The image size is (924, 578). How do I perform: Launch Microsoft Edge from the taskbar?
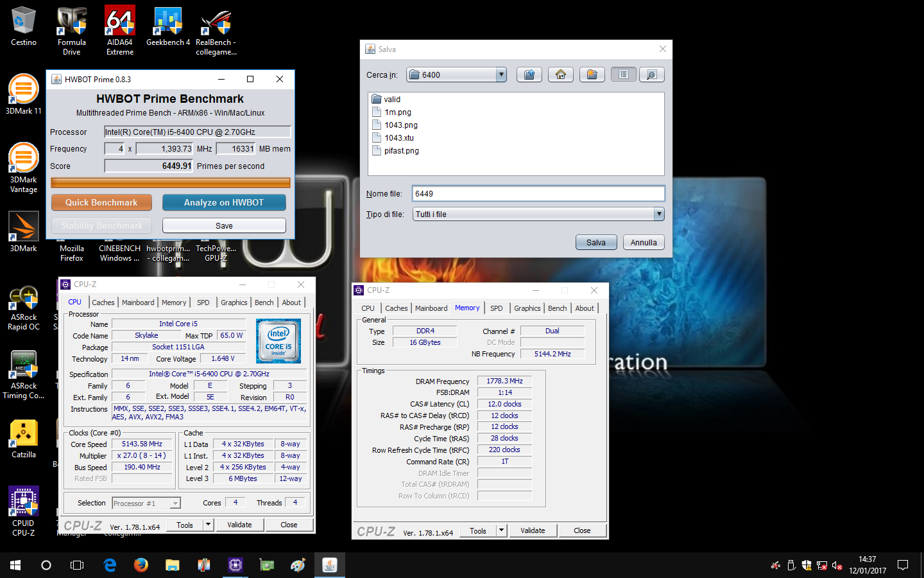click(x=110, y=565)
